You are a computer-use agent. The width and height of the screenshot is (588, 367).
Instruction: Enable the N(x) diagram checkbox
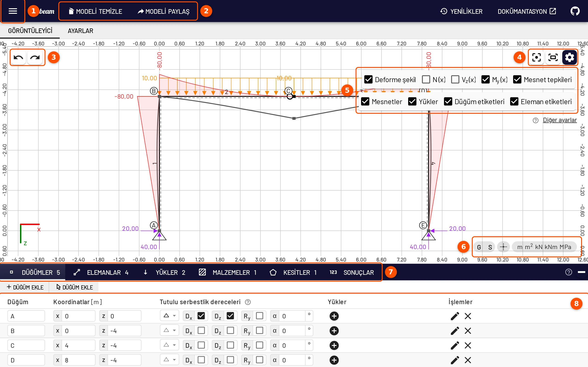click(x=426, y=79)
